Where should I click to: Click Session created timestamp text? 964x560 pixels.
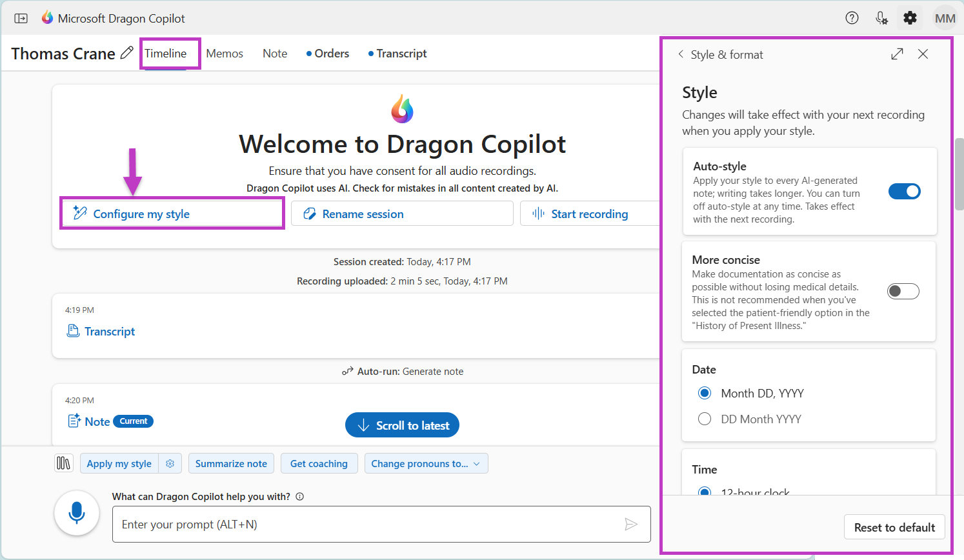point(402,262)
